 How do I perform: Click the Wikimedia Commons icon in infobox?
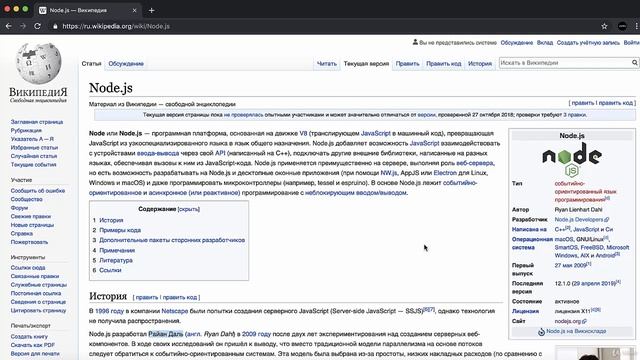541,332
